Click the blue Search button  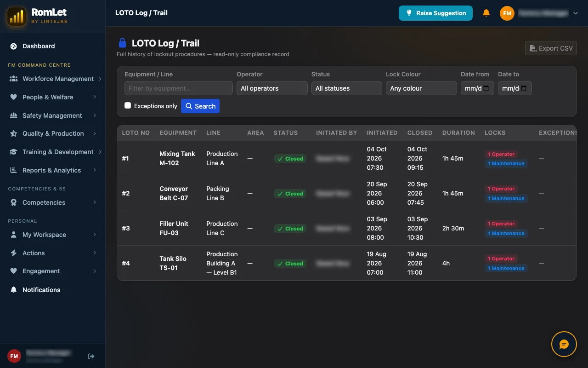(200, 106)
